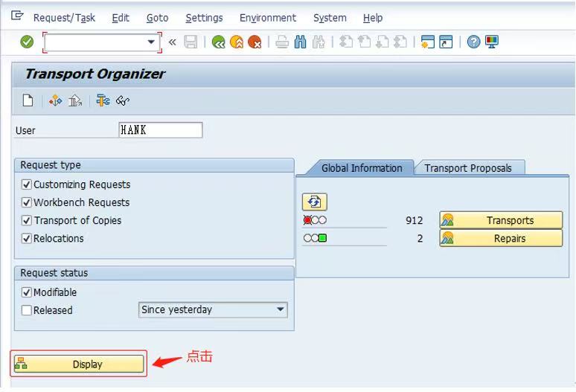Click the glasses Display Individually icon
Viewport: 576px width, 392px height.
tap(122, 100)
